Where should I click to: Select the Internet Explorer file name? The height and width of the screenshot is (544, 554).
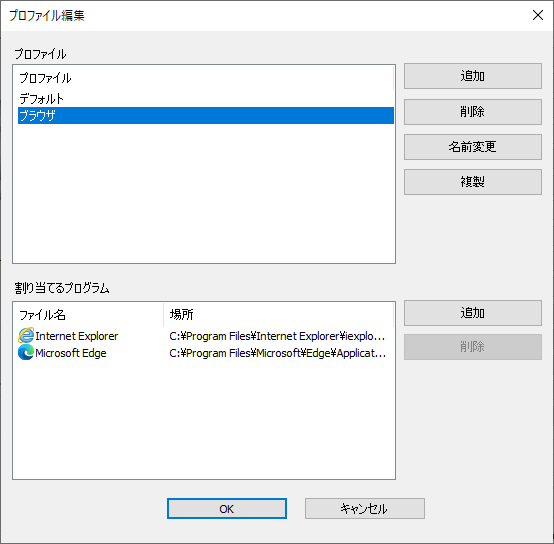[x=76, y=336]
